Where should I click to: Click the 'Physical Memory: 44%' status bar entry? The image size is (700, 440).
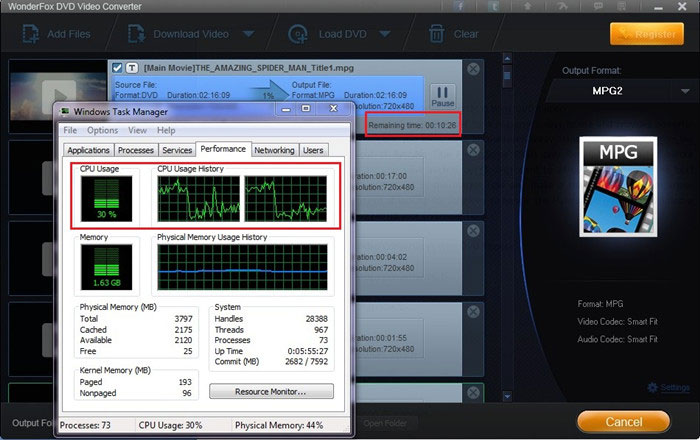click(x=279, y=425)
